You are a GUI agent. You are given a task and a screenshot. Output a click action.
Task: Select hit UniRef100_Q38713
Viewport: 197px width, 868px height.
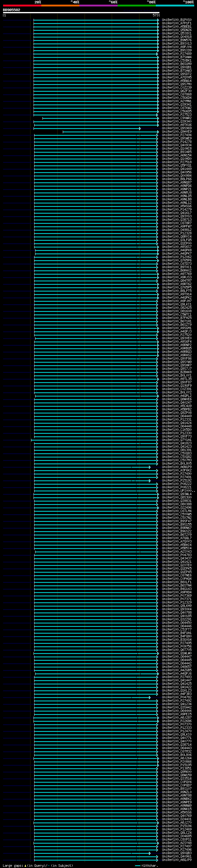point(176,220)
